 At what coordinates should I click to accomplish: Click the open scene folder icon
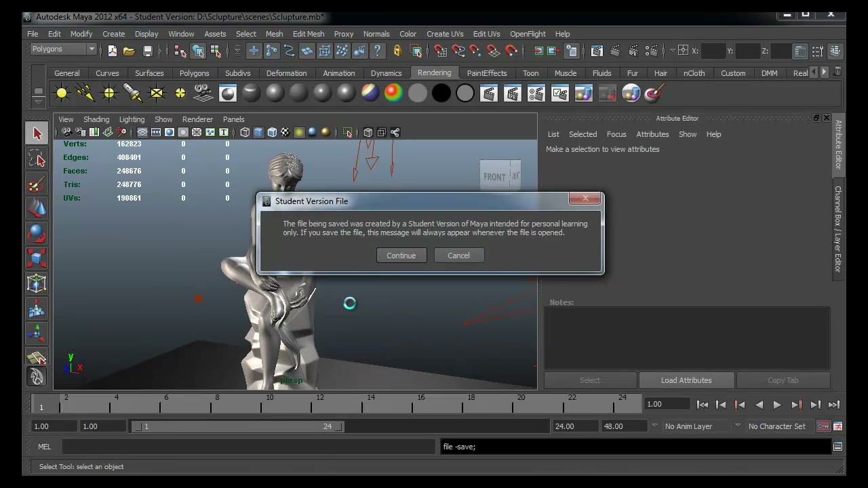129,51
